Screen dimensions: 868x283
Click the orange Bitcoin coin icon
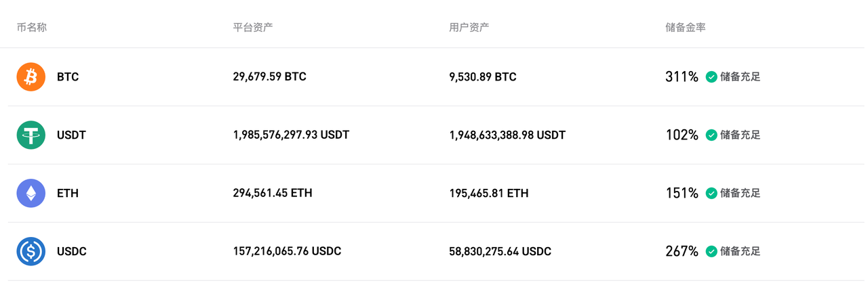31,77
